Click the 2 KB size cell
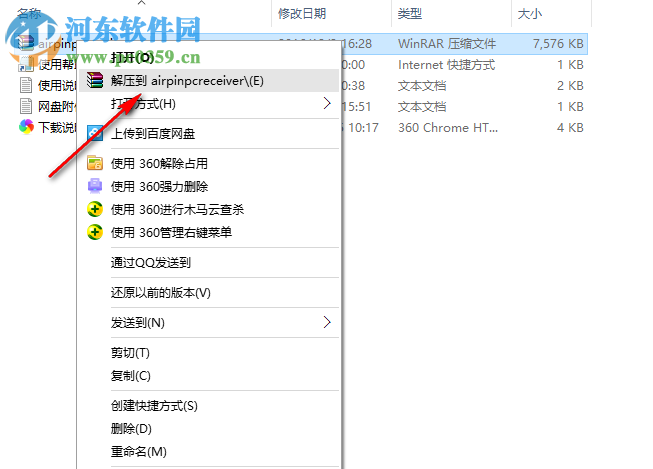The image size is (653, 469). click(x=570, y=85)
